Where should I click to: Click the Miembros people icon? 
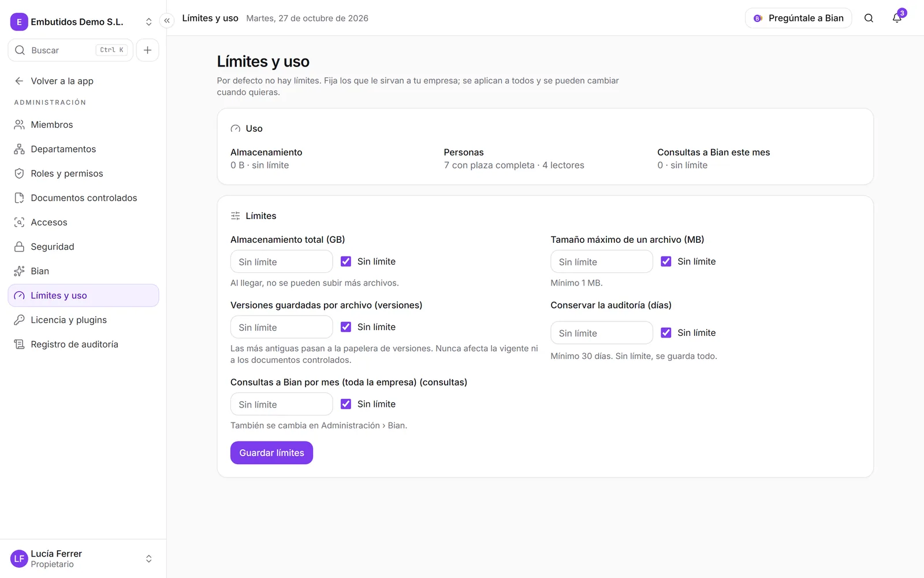tap(19, 125)
